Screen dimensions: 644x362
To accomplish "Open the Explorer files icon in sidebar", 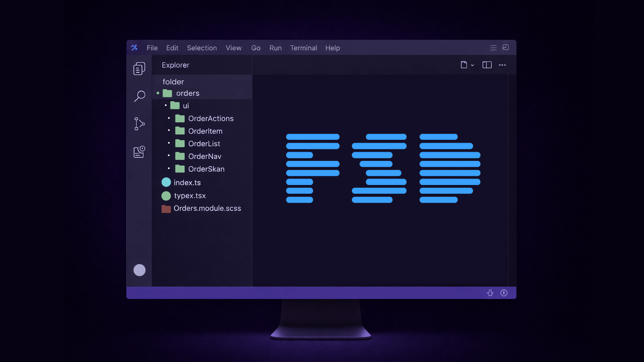I will click(139, 69).
